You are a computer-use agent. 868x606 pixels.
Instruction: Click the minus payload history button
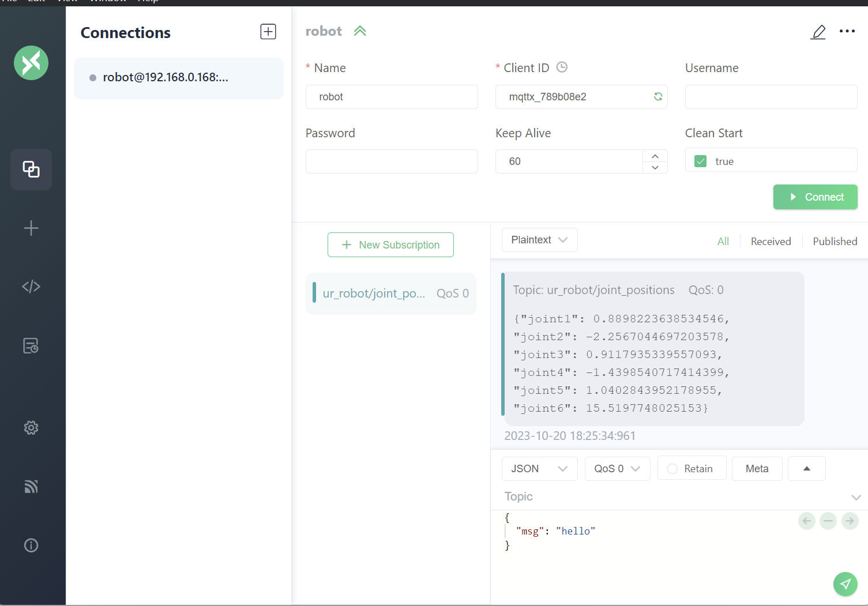pyautogui.click(x=828, y=521)
